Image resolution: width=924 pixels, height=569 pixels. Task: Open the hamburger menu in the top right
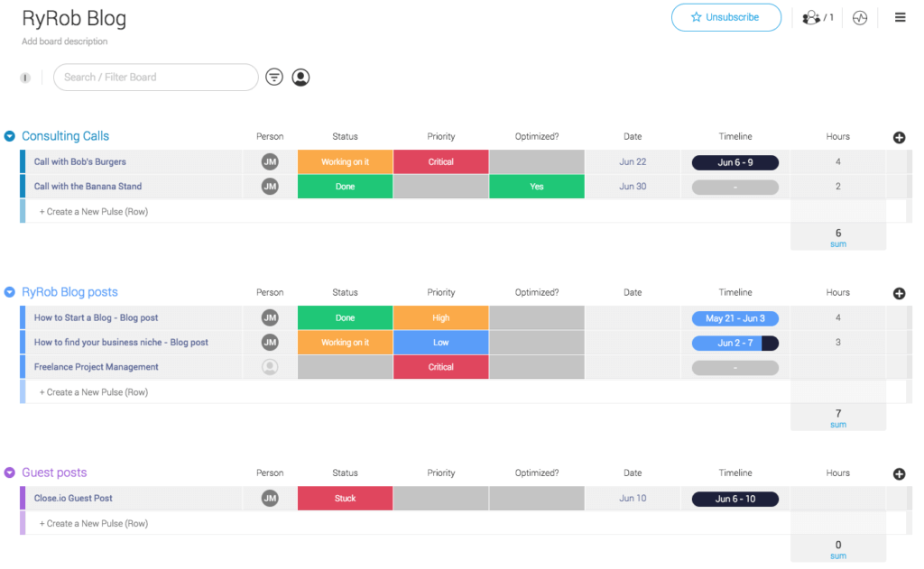coord(900,16)
